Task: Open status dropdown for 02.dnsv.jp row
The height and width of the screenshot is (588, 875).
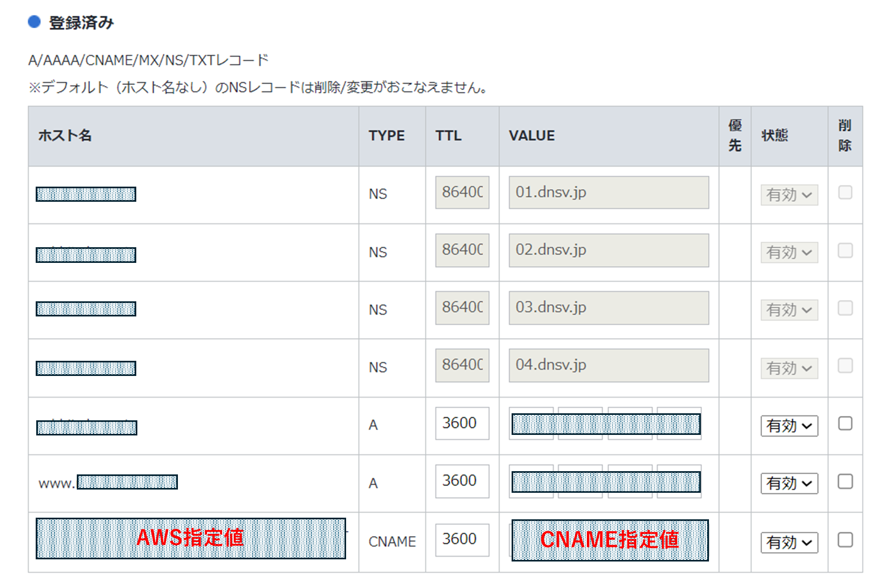Action: (x=789, y=252)
